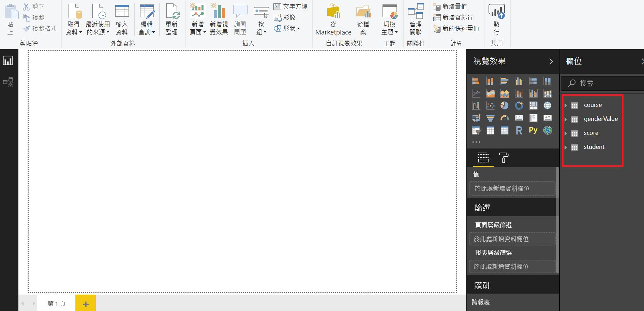Click the 搜尋 fields search box
The width and height of the screenshot is (644, 311).
pos(603,83)
